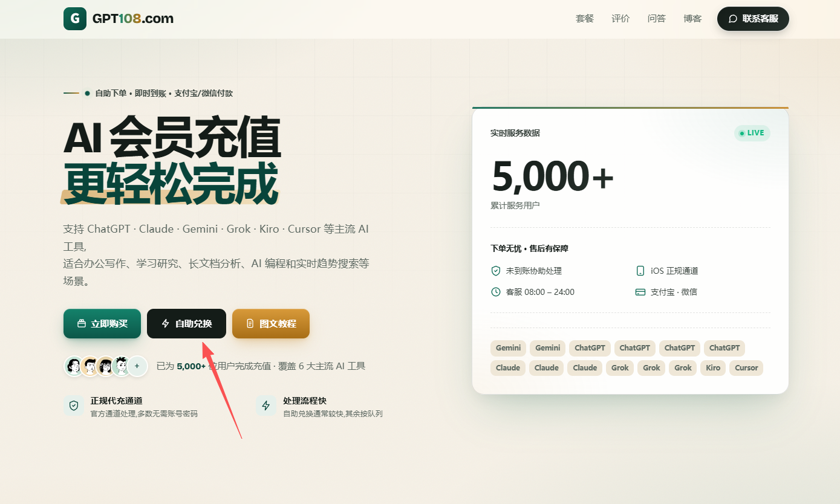Click the 累计服务用户 label
The width and height of the screenshot is (840, 504).
click(x=515, y=205)
